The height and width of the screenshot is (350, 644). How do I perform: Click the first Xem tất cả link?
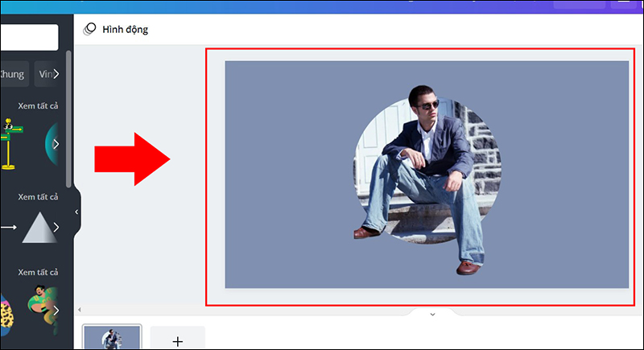coord(39,105)
